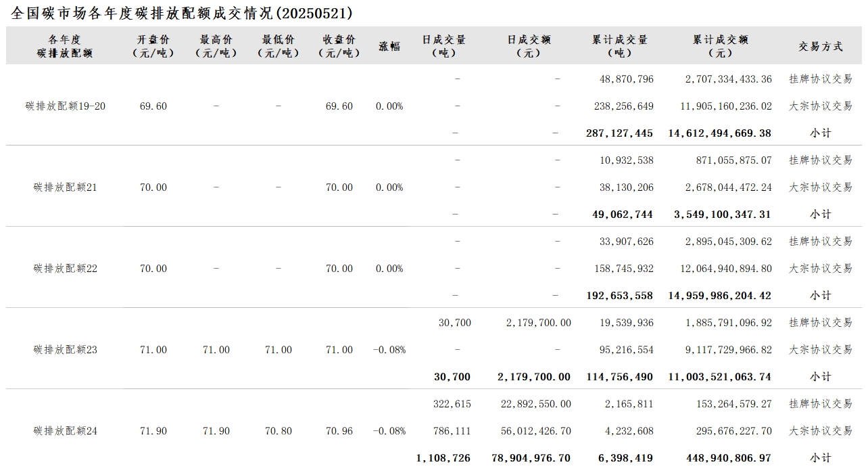The height and width of the screenshot is (471, 868).
Task: Select the 碳排放配额24 row label
Action: [x=66, y=431]
